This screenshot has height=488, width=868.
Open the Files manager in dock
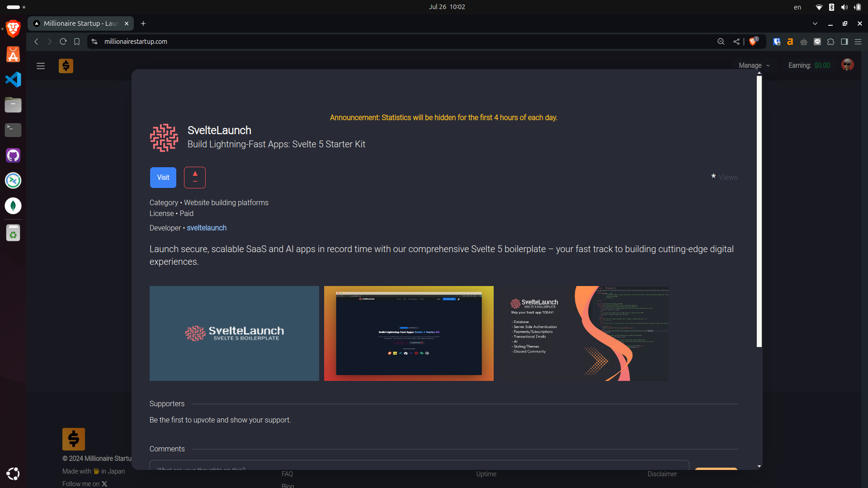(x=13, y=105)
